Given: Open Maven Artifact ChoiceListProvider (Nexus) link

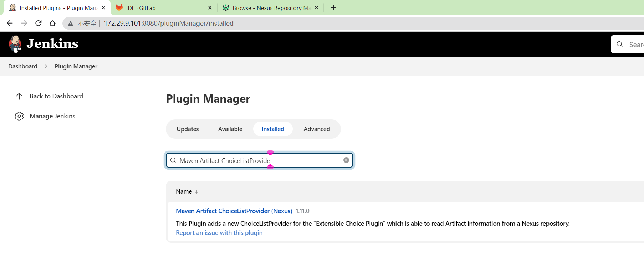Looking at the screenshot, I should click(x=234, y=211).
